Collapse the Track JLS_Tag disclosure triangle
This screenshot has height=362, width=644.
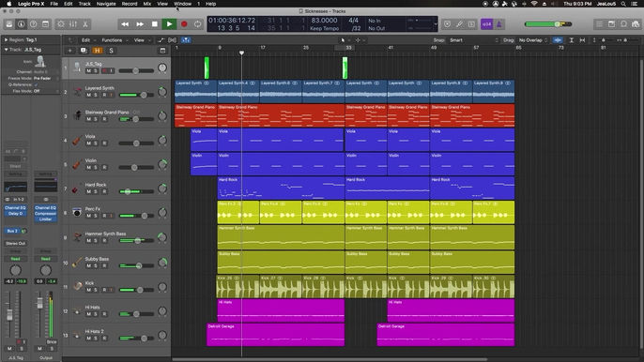tap(6, 50)
